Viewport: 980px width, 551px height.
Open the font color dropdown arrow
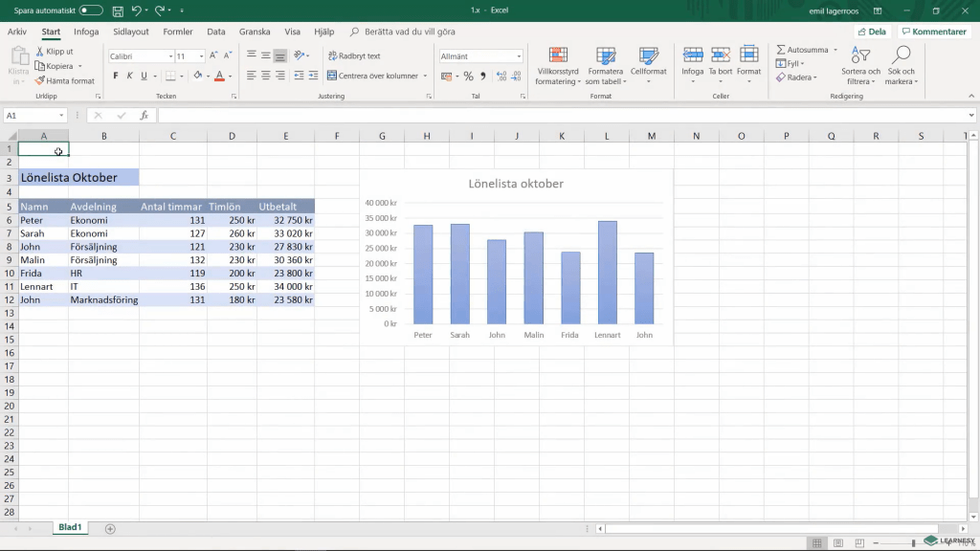point(230,77)
